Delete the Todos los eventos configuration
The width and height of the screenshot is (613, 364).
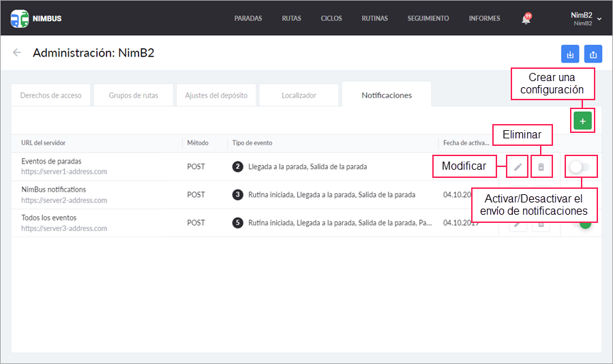(541, 224)
